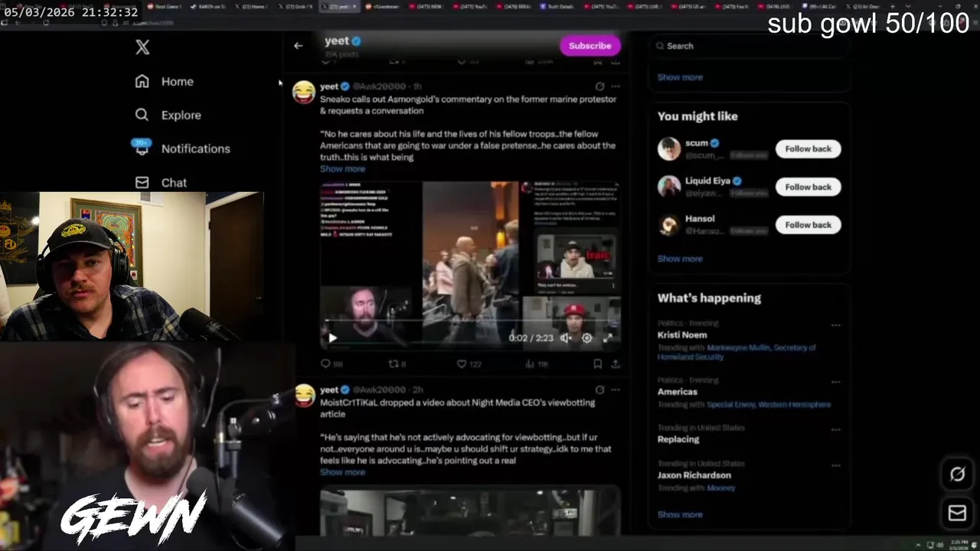Open options for Americas trend
Screen dimensions: 980x551
[836, 381]
